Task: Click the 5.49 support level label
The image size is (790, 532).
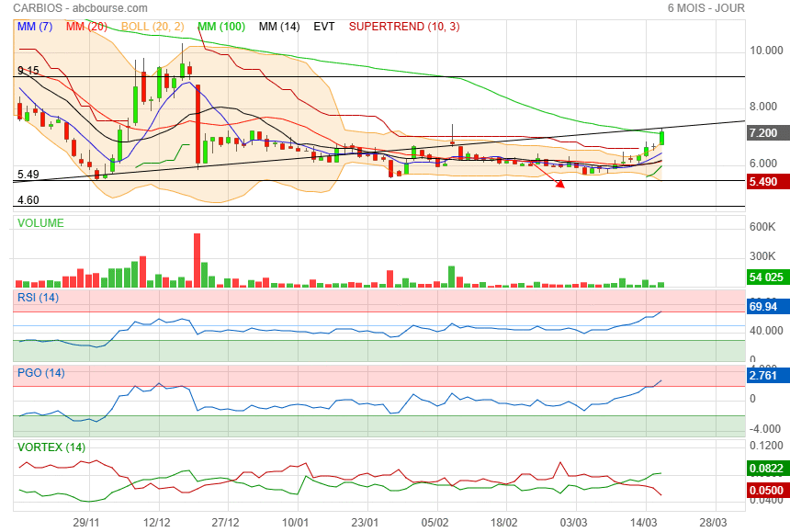Action: pos(28,175)
